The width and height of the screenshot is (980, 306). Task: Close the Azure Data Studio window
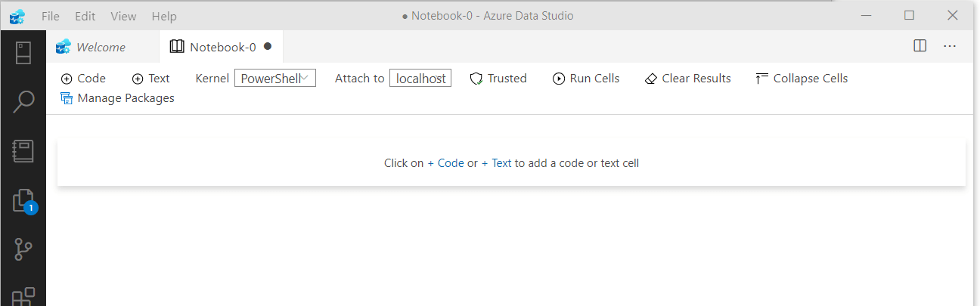coord(954,16)
